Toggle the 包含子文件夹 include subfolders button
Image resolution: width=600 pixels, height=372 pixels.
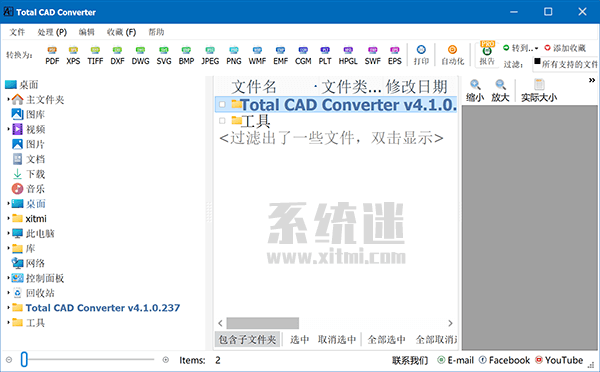pos(247,339)
